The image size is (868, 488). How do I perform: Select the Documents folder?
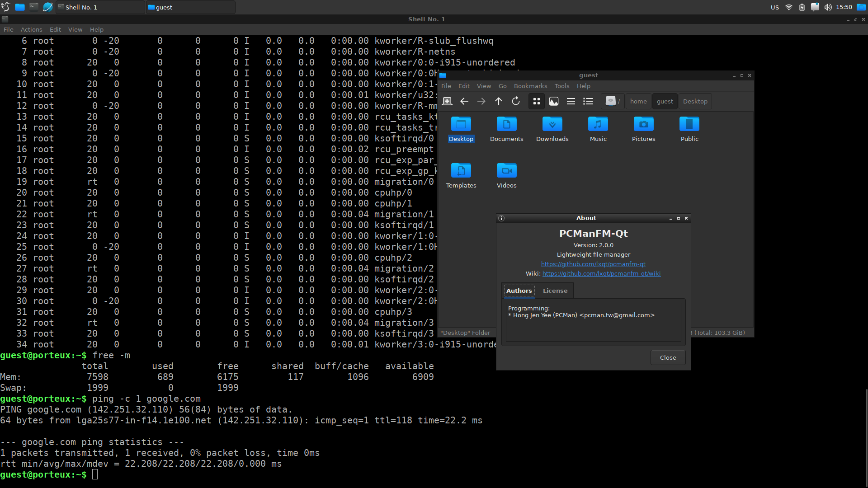pyautogui.click(x=506, y=129)
